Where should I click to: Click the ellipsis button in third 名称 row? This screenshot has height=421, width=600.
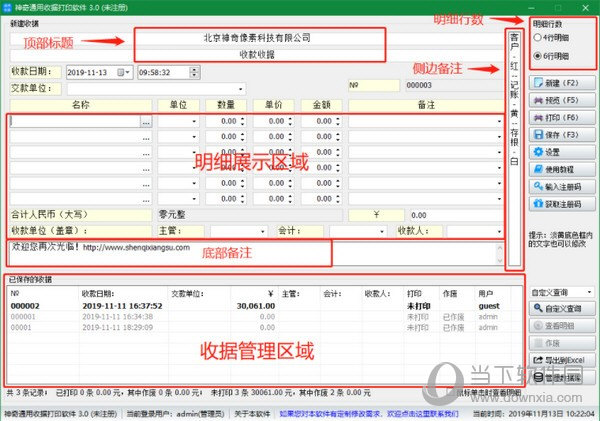(146, 153)
